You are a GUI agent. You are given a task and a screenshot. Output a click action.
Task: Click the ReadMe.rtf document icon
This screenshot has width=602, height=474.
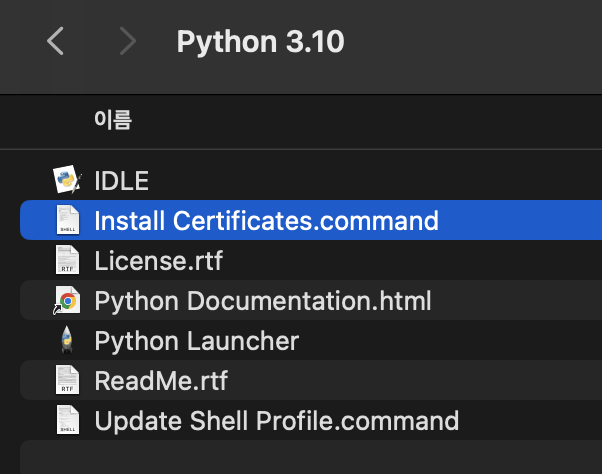[68, 380]
